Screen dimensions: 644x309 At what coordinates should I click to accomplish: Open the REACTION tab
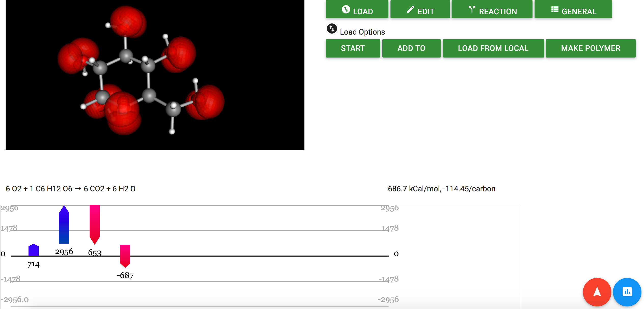[498, 11]
